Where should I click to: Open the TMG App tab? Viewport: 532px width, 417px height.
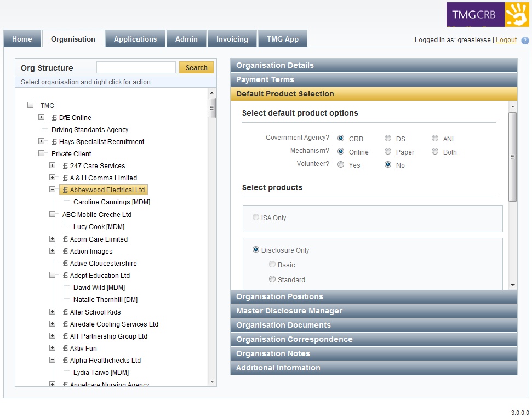(x=283, y=39)
